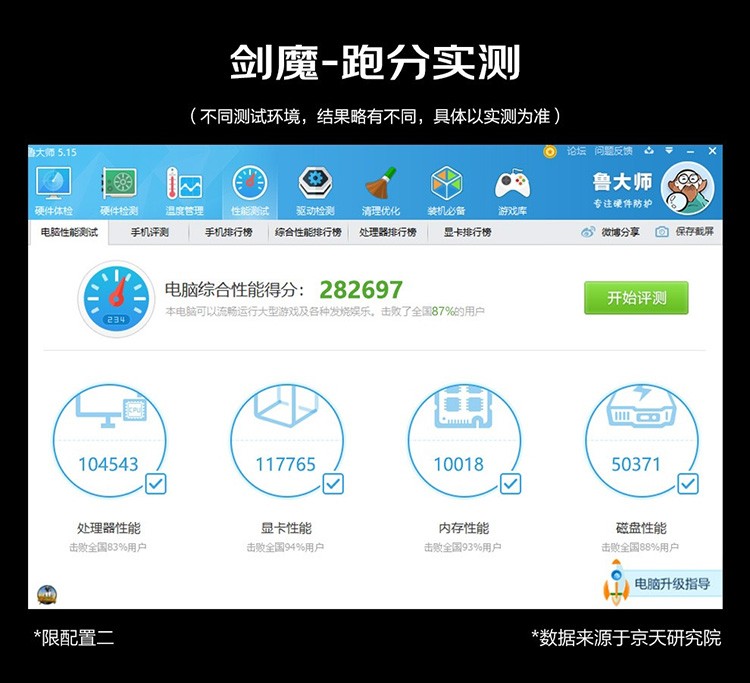Open the 硬件体检 hardware checkup icon
Screen dimensions: 750x683
(x=54, y=191)
